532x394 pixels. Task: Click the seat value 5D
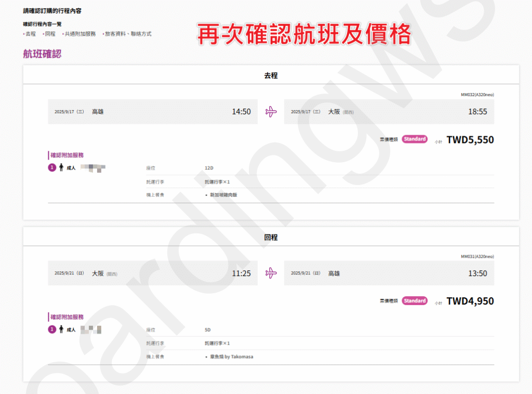[x=208, y=330]
